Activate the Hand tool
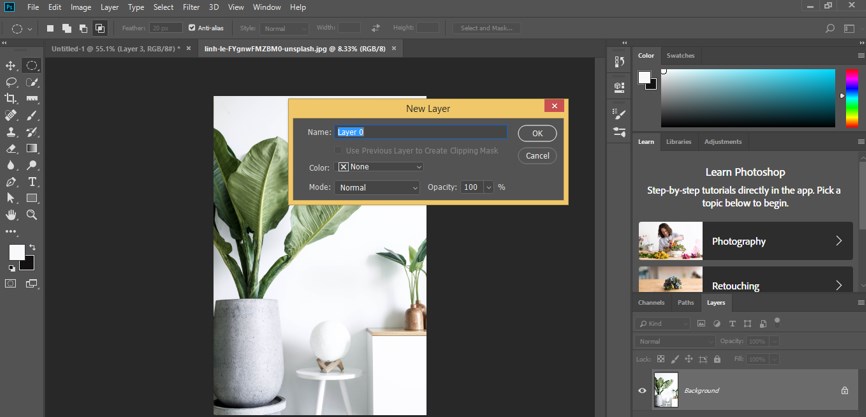 (11, 214)
